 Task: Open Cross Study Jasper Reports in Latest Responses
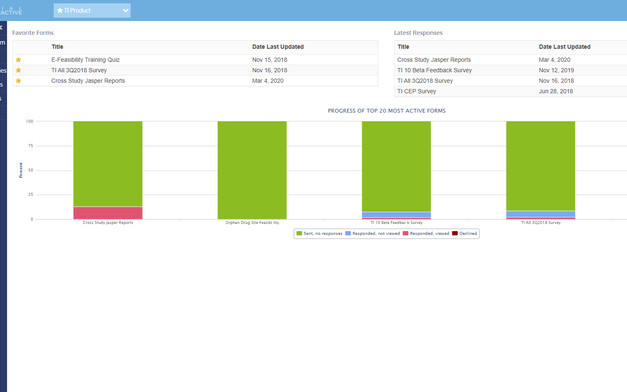434,60
